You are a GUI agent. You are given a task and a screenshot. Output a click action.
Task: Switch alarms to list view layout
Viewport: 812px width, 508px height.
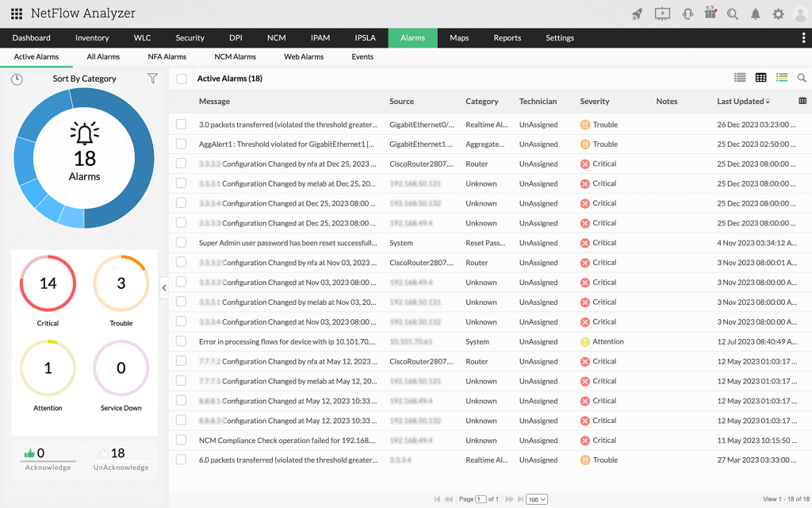coord(740,78)
